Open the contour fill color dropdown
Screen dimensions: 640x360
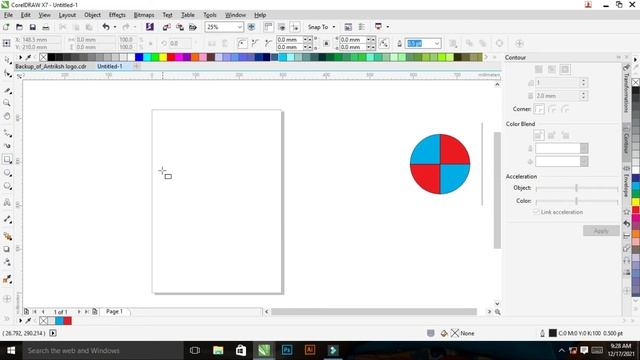point(584,162)
